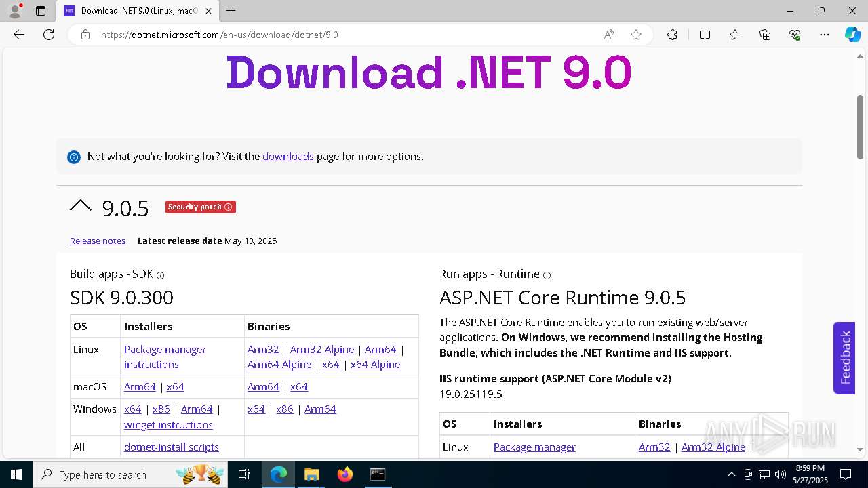Open ASP.NET Runtime Linux Package manager link
The height and width of the screenshot is (488, 868).
click(534, 447)
